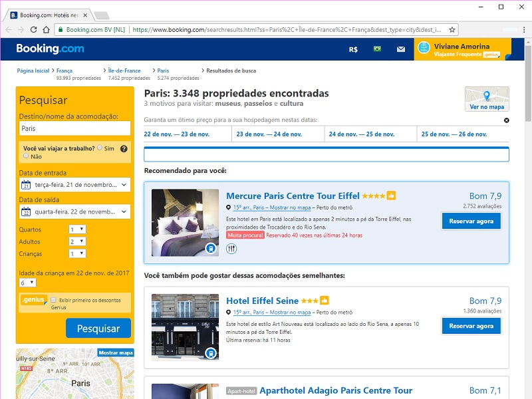Click the thumbs-up badge next to Eiffel Seine
This screenshot has width=532, height=399.
pyautogui.click(x=325, y=301)
